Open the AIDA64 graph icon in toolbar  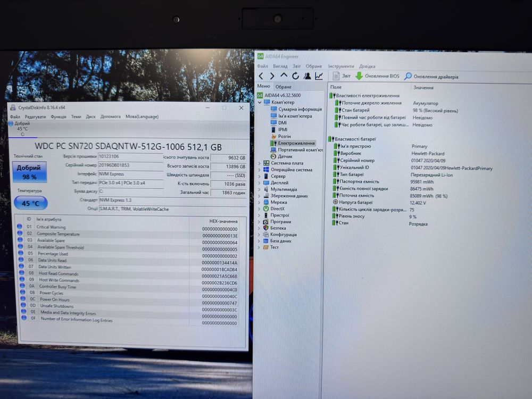click(x=319, y=76)
